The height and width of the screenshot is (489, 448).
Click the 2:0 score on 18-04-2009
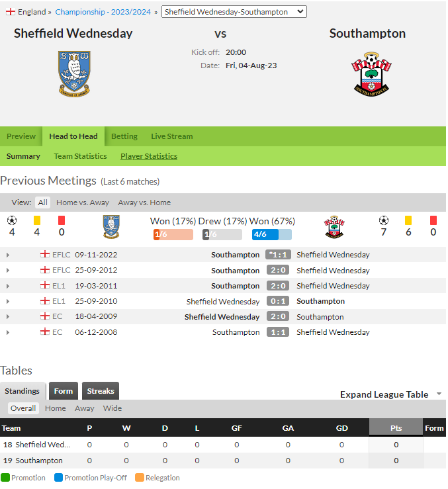pyautogui.click(x=278, y=316)
